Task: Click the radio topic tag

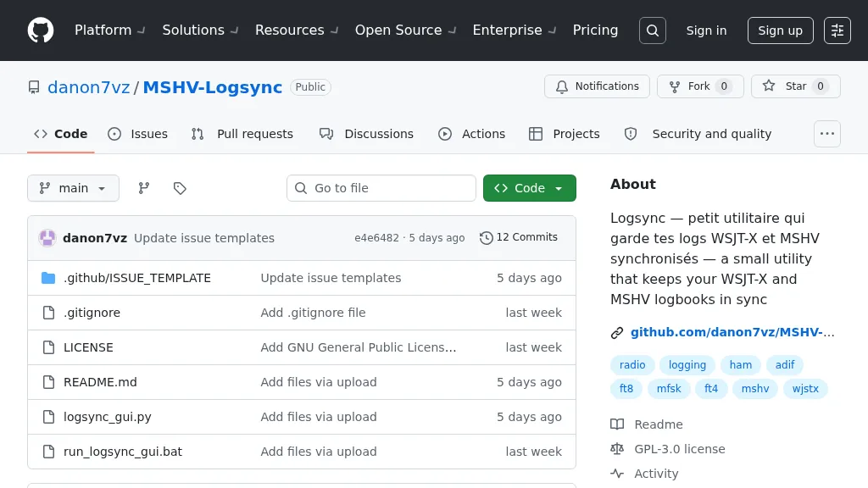Action: point(632,365)
